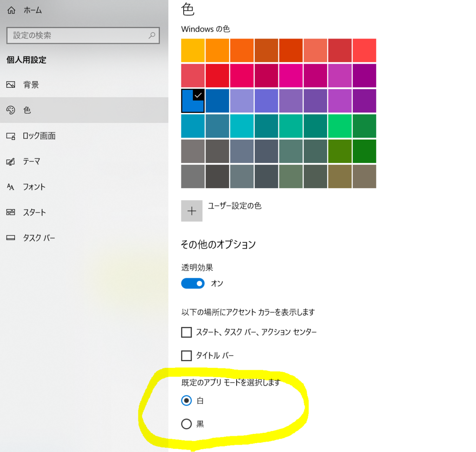Select the 黒 app mode radio
This screenshot has width=476, height=452.
pos(186,424)
